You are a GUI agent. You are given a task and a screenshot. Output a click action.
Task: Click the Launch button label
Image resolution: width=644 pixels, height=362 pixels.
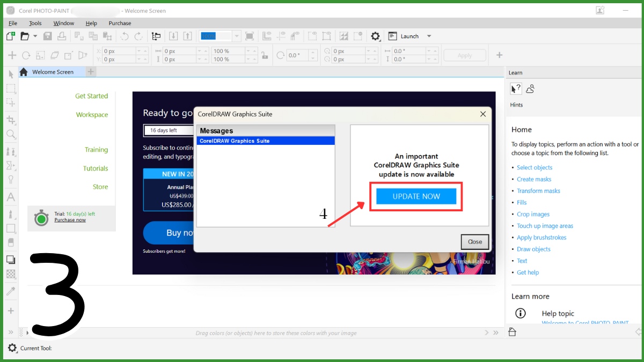click(x=409, y=36)
